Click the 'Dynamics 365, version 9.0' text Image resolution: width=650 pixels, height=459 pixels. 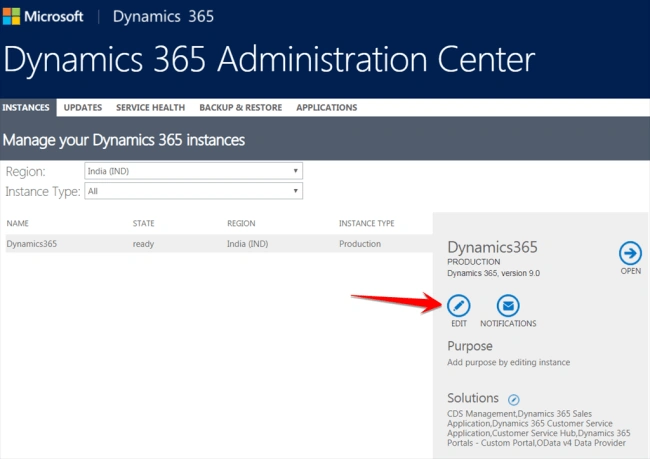coord(493,273)
